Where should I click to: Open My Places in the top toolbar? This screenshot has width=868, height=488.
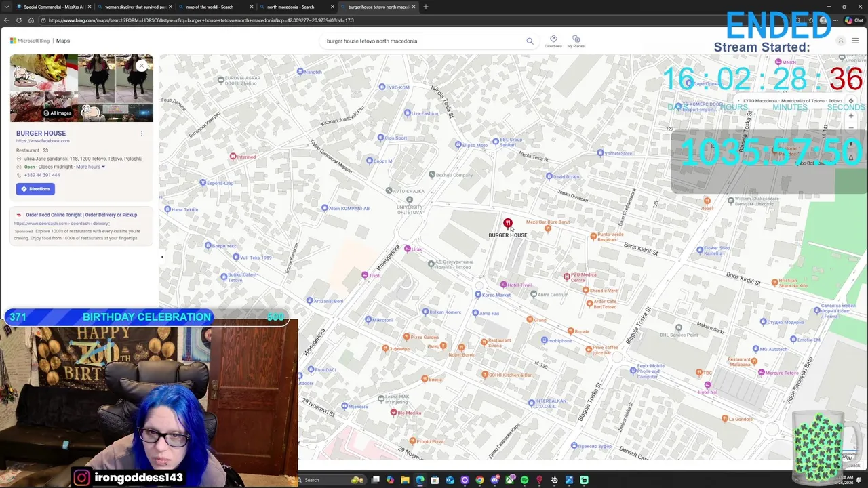coord(576,41)
